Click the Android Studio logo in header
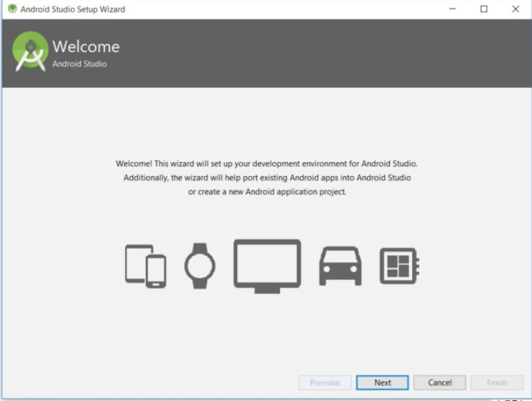 click(30, 51)
